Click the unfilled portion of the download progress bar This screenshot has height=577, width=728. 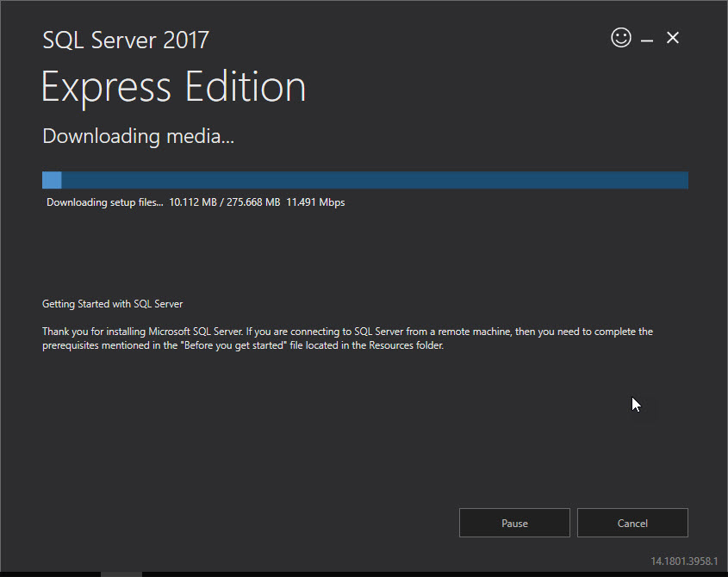click(x=375, y=180)
